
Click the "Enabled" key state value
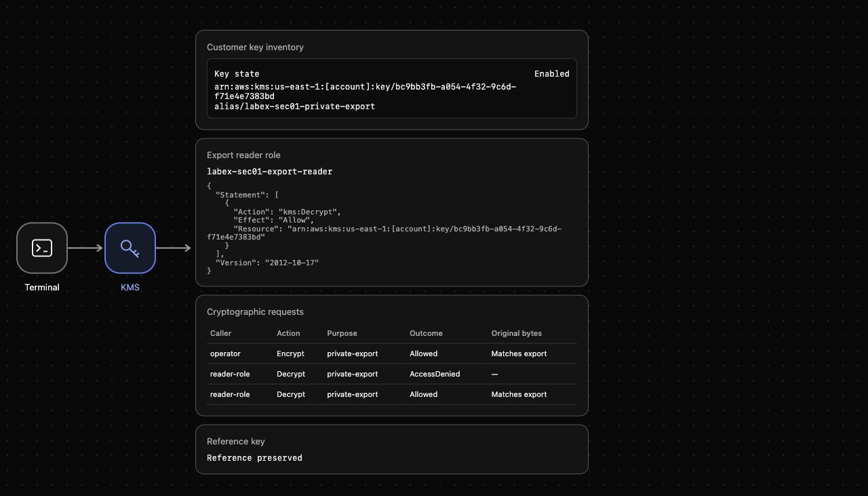(552, 74)
